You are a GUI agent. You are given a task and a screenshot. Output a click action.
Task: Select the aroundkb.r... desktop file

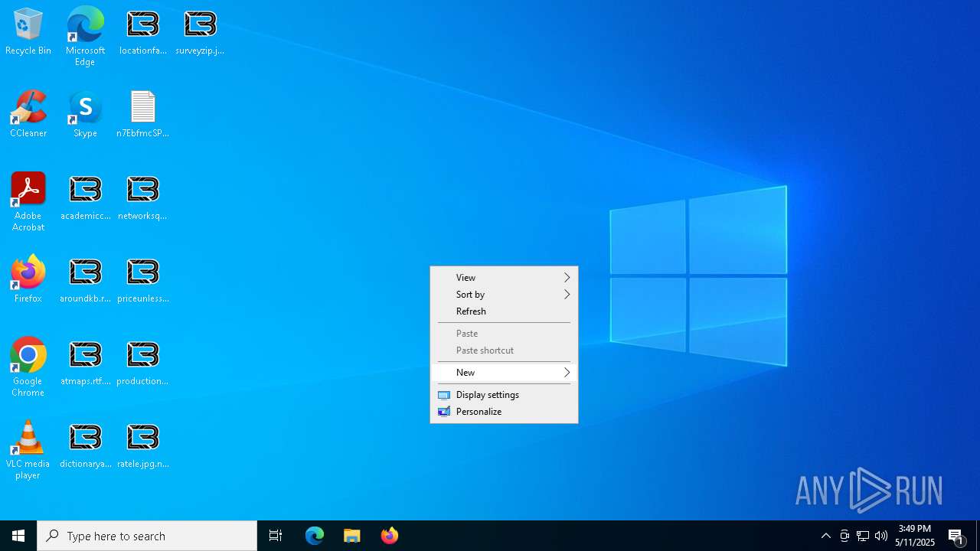pos(85,281)
